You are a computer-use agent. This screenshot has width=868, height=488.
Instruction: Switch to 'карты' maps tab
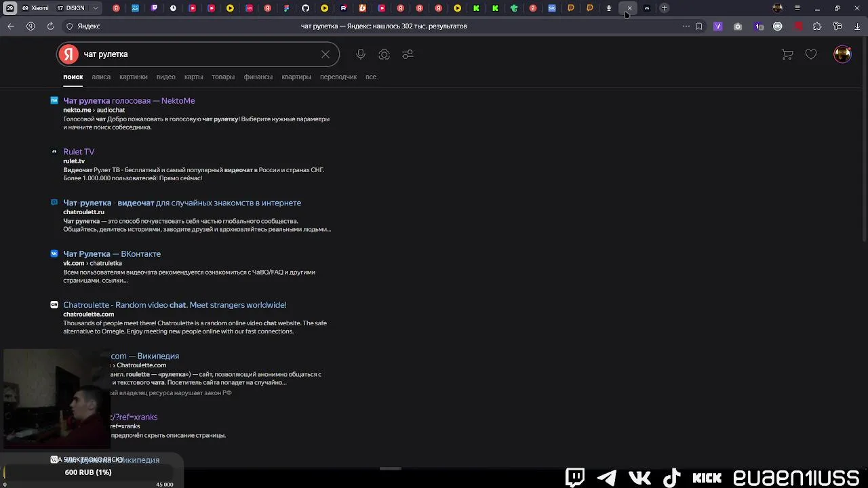click(x=193, y=77)
